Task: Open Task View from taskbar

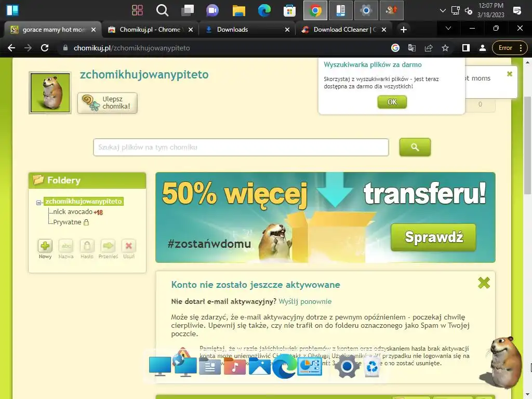Action: [x=187, y=10]
